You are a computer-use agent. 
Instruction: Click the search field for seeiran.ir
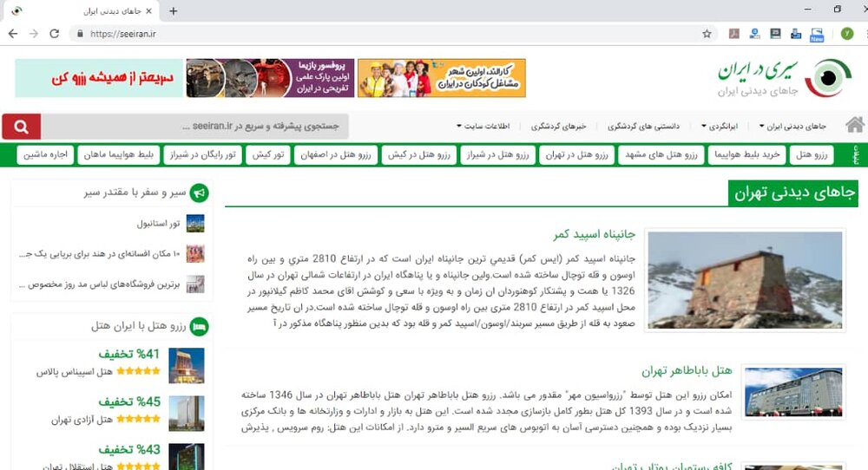pyautogui.click(x=194, y=127)
